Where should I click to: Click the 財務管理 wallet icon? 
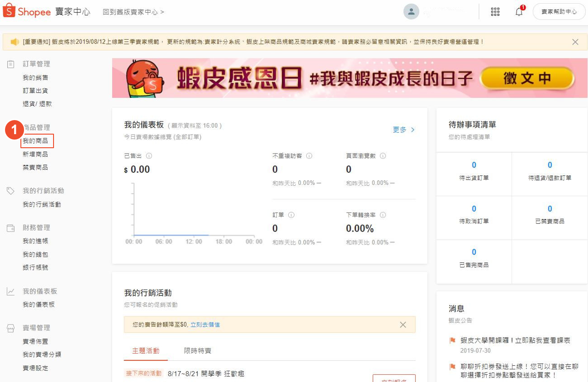point(10,228)
